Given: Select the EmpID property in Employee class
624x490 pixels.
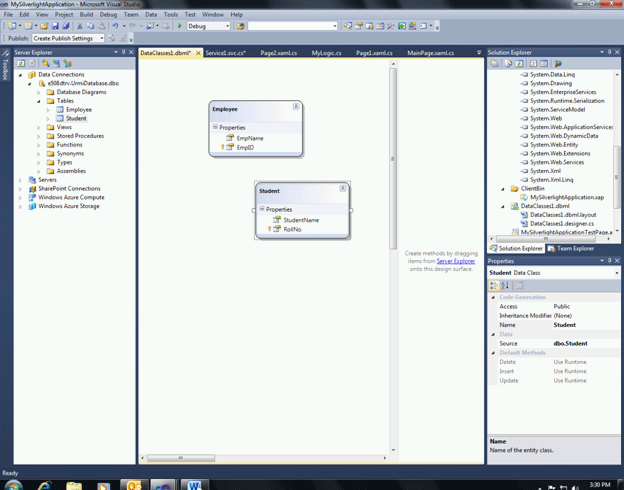Looking at the screenshot, I should (245, 148).
